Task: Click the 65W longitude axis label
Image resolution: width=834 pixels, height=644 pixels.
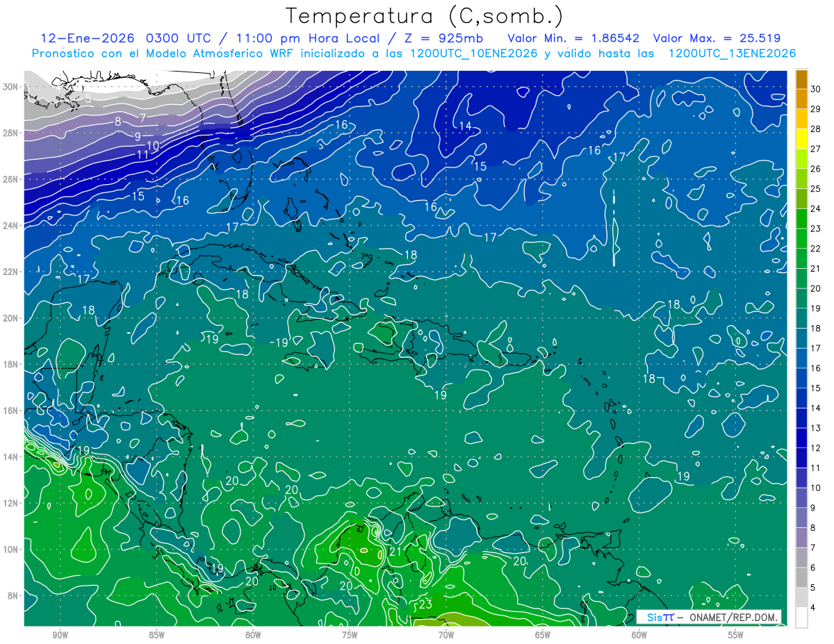Action: coord(543,634)
